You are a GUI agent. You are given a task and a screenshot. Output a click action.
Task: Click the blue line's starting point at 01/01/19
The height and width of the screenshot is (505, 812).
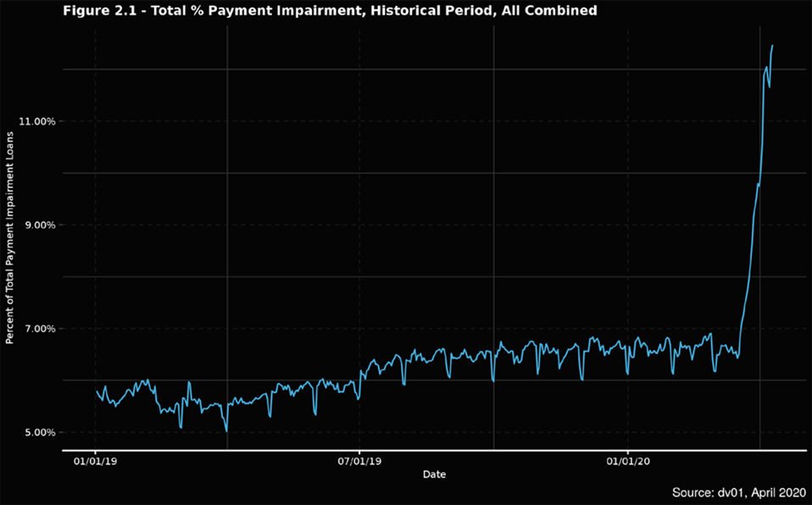point(96,389)
